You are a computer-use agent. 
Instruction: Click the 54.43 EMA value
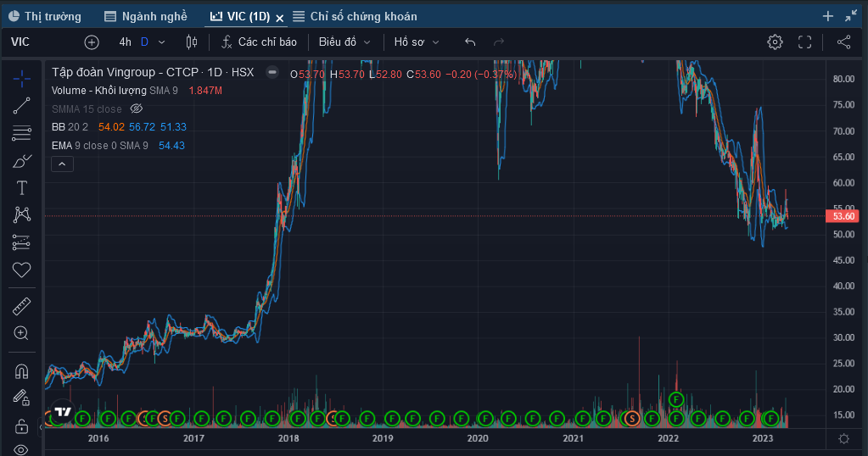coord(171,146)
